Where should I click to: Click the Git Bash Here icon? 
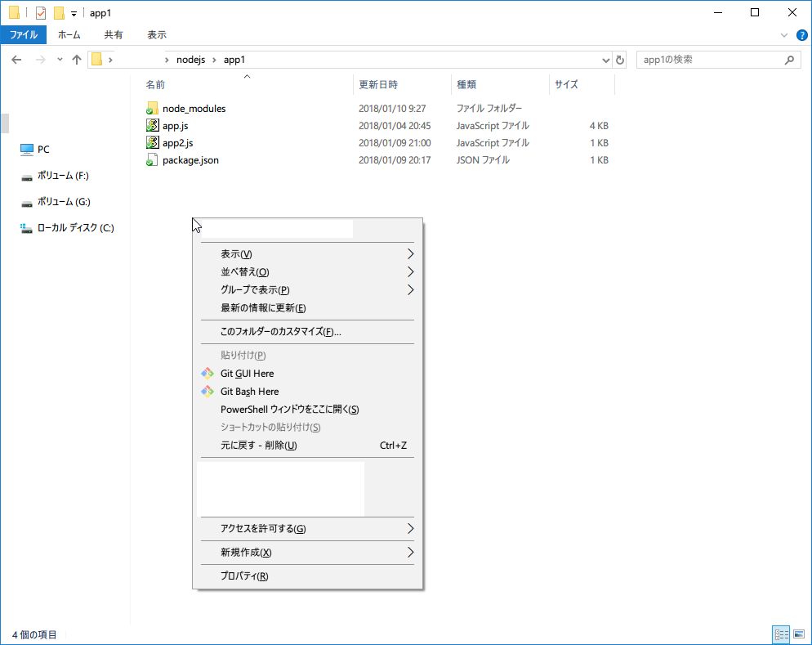[207, 392]
